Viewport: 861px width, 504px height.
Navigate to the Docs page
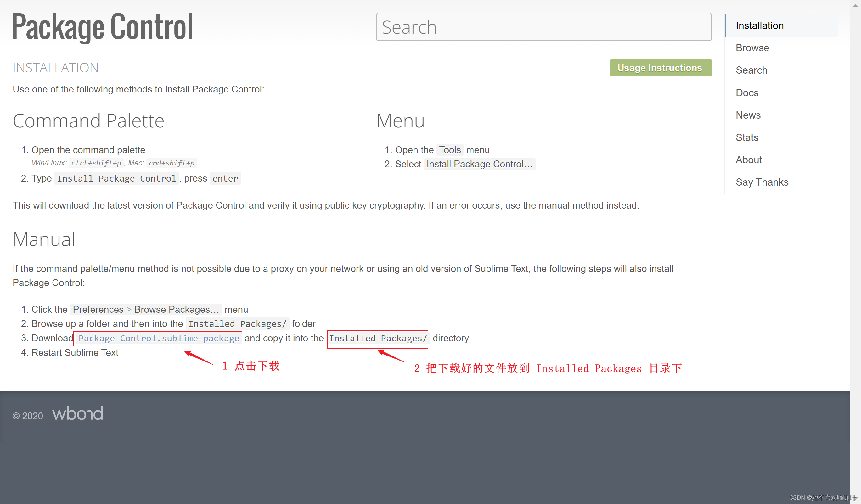tap(746, 93)
